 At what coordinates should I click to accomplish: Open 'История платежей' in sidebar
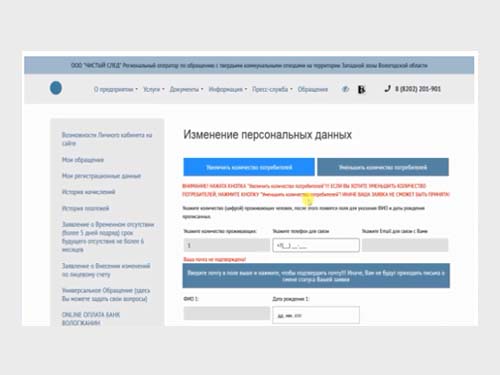point(86,208)
